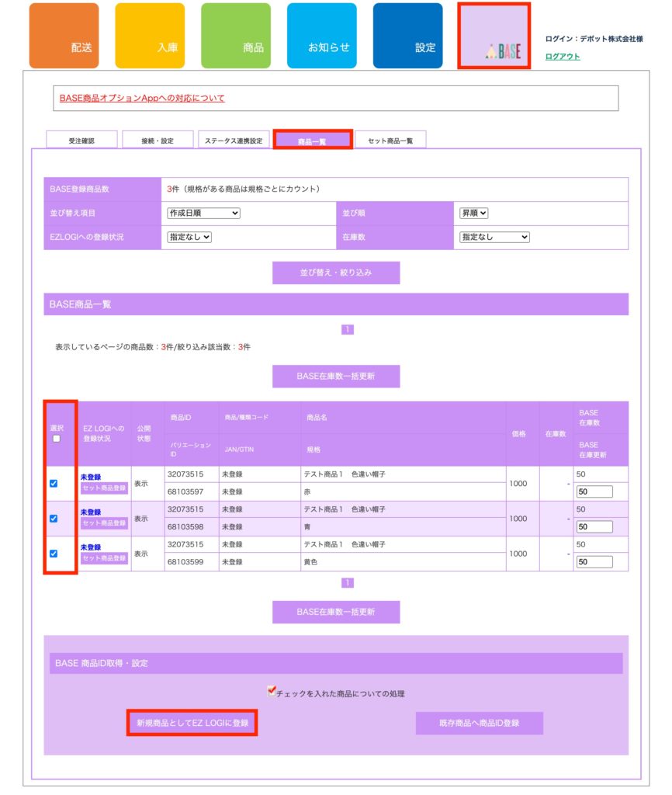
Task: Toggle the select-all checkbox in 選択 header
Action: coord(56,439)
